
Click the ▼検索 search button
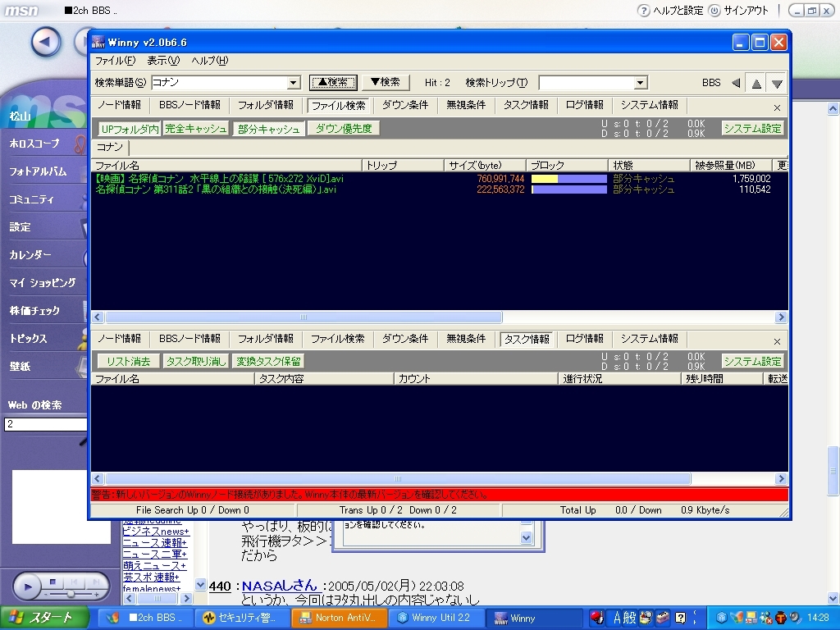[x=386, y=83]
